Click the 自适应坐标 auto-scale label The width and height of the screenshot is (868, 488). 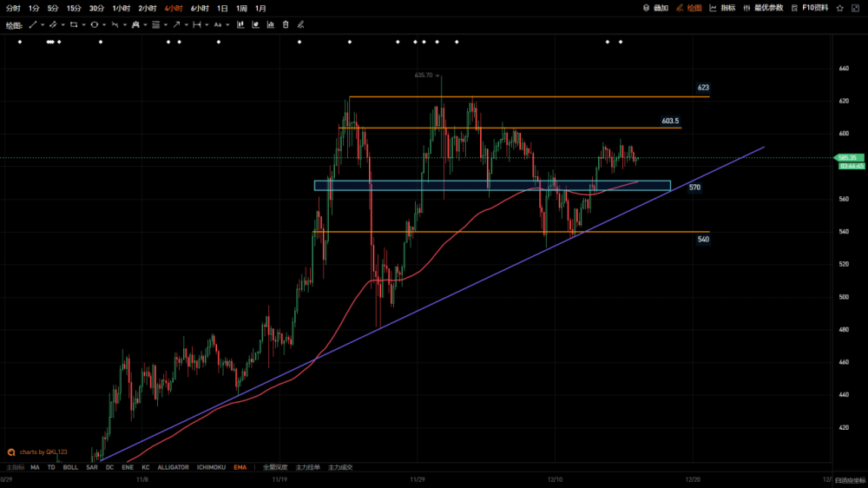pos(851,480)
